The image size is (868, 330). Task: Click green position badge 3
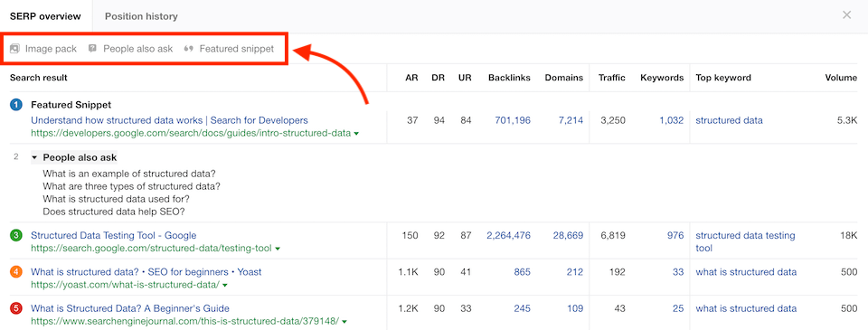[16, 235]
